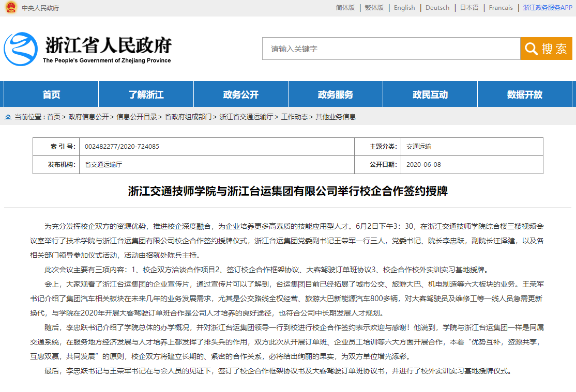
Task: Click the 索引号 label cell
Action: pyautogui.click(x=56, y=147)
